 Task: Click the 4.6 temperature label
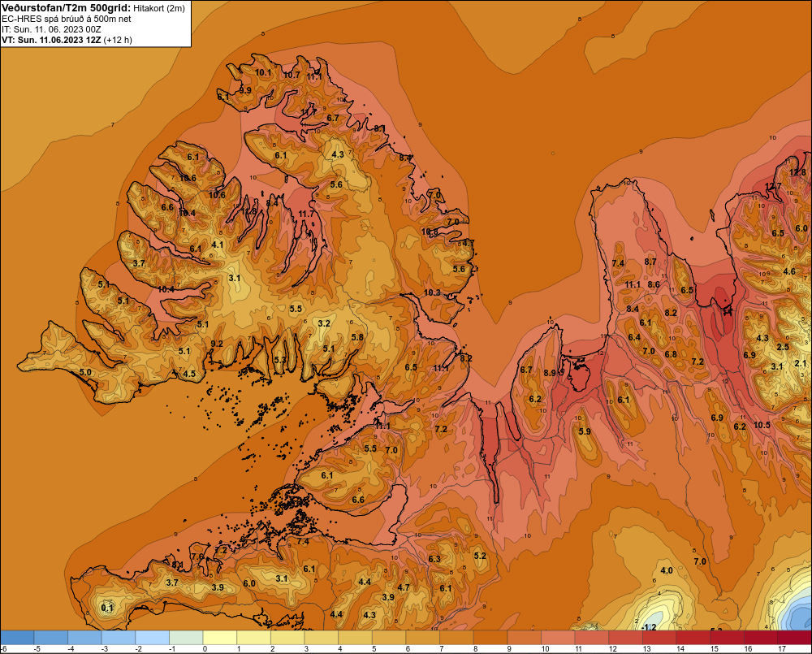[x=789, y=271]
